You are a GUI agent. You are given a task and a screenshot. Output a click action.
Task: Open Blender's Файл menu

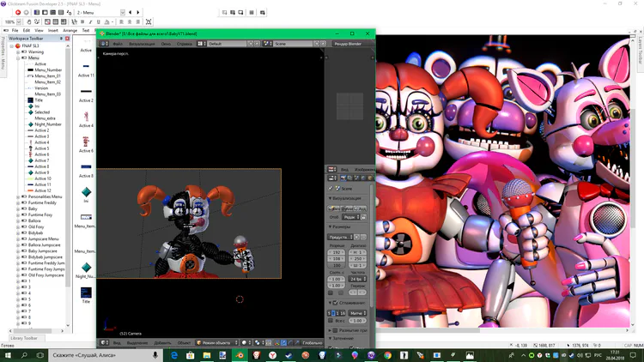tap(118, 44)
